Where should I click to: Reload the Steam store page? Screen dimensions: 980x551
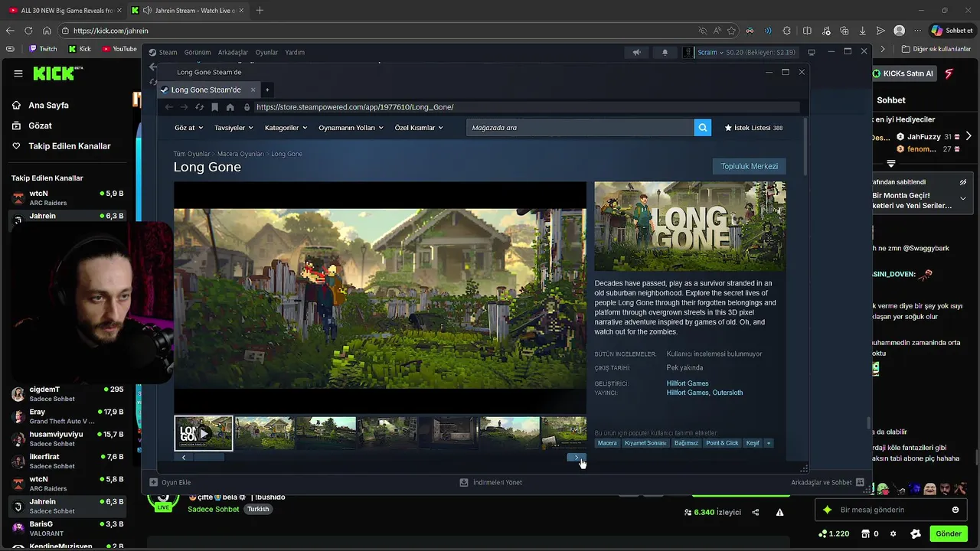[199, 107]
